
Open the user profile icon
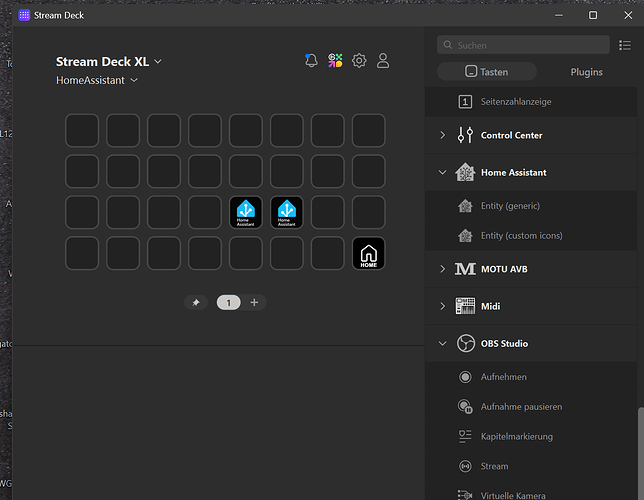point(383,61)
